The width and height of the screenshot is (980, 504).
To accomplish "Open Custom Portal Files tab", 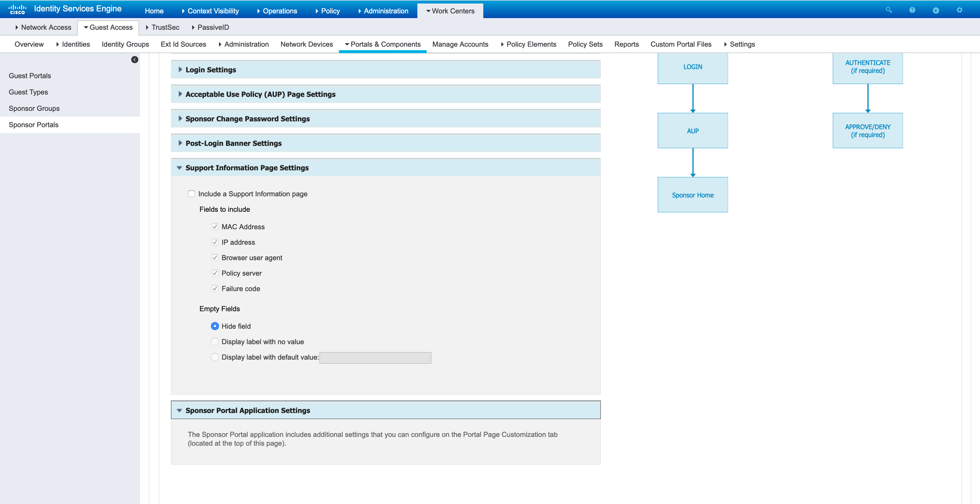I will 681,45.
